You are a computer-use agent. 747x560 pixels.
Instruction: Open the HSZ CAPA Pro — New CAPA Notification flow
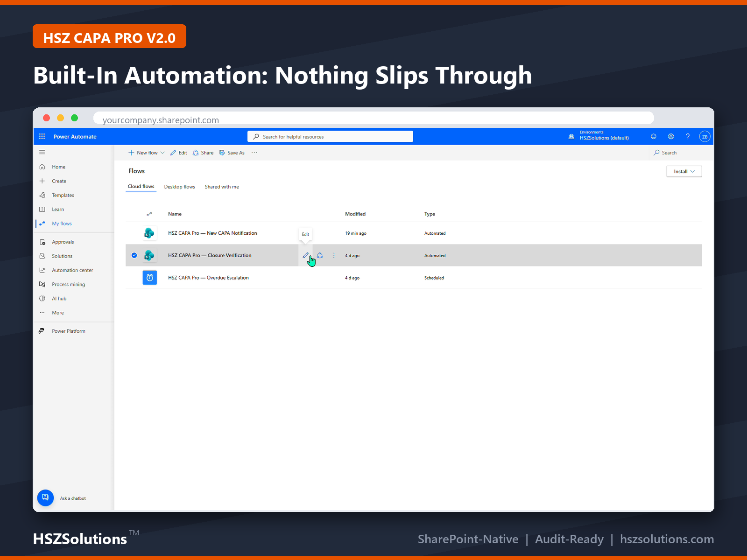212,233
